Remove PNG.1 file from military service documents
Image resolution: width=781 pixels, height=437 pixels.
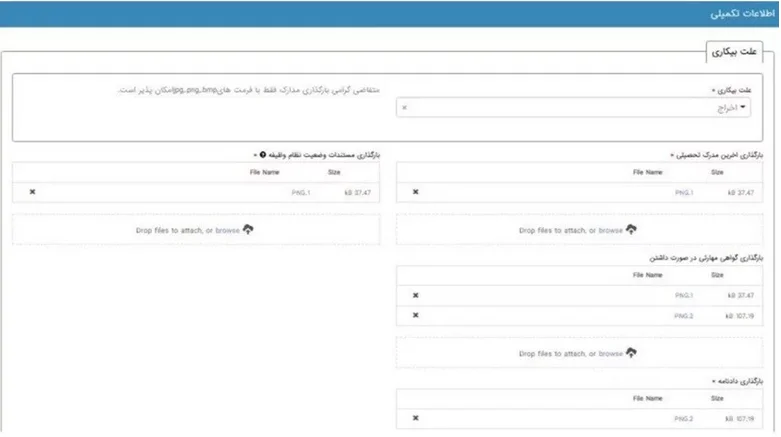(32, 192)
